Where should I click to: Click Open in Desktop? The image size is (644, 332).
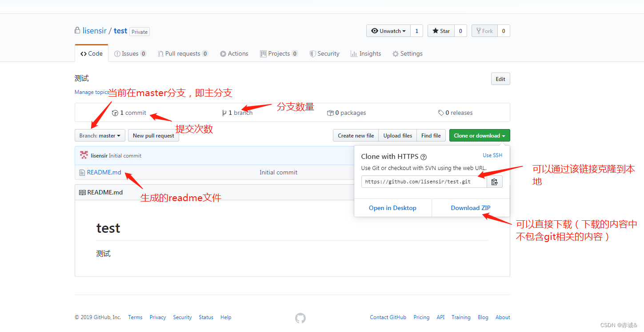coord(392,208)
